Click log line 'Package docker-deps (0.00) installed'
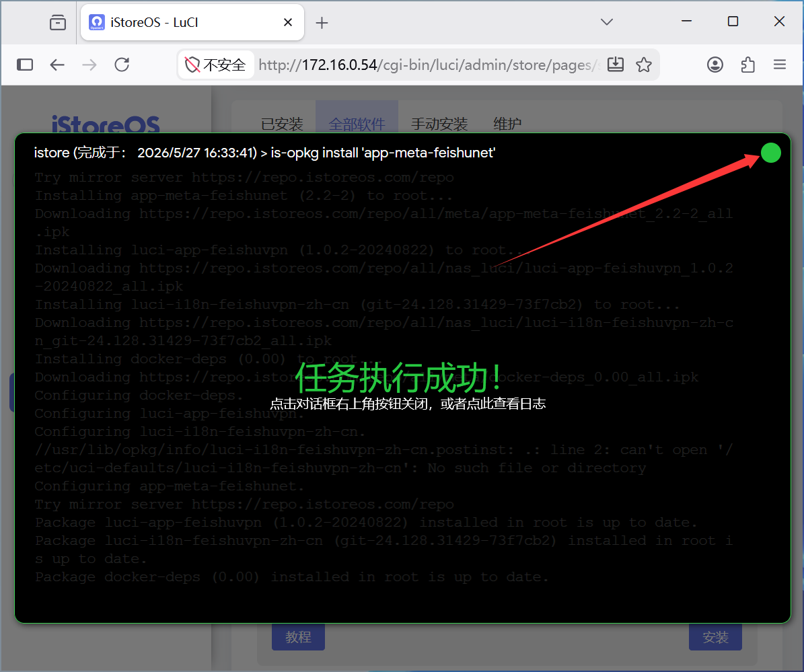Screen dimensions: 804x672 tap(292, 576)
